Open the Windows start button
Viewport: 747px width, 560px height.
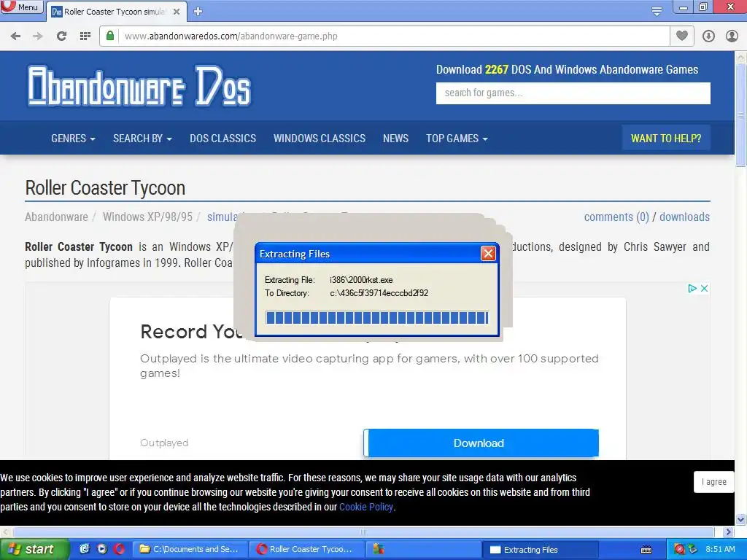34,550
